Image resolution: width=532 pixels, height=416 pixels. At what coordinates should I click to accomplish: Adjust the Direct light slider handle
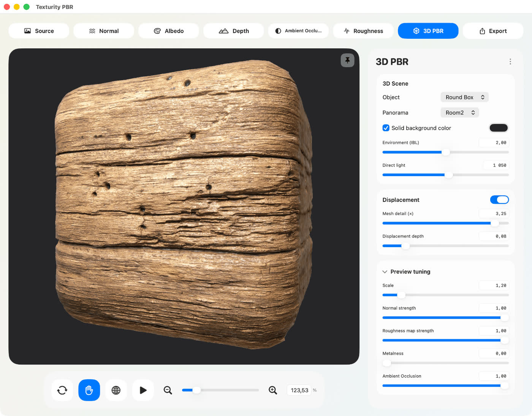(449, 175)
